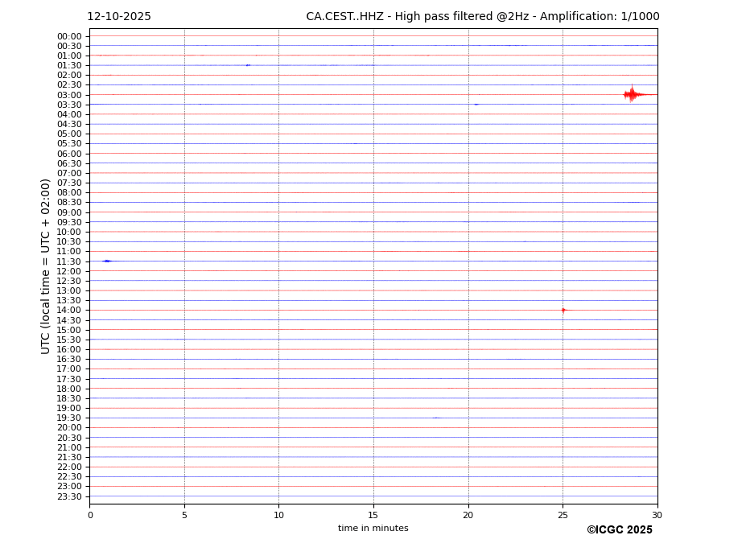Click the 23:30 row label
Image resolution: width=746 pixels, height=560 pixels.
[69, 496]
